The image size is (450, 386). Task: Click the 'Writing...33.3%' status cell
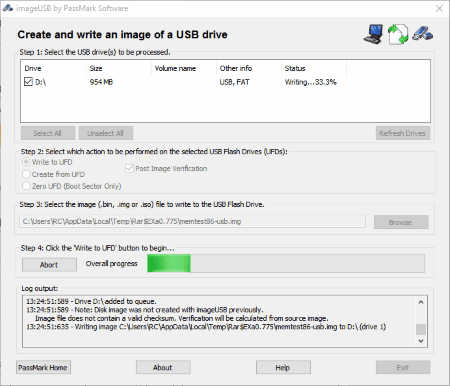pos(311,82)
